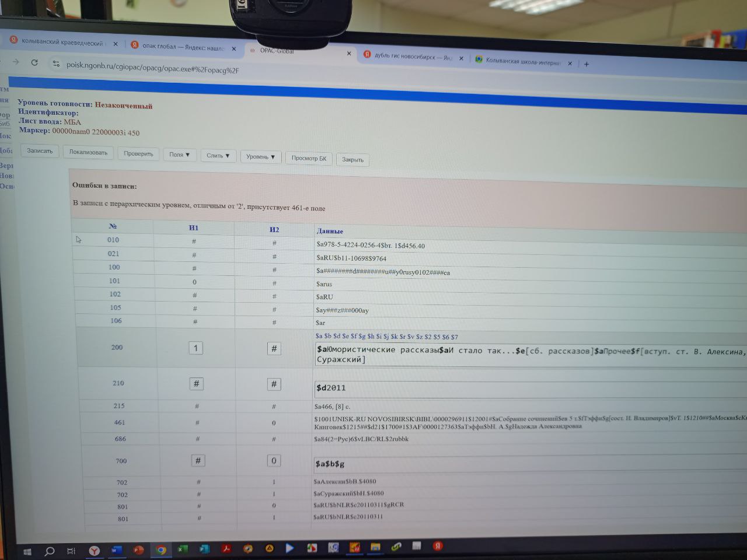
Task: Launch Excel from the taskbar
Action: pyautogui.click(x=182, y=549)
